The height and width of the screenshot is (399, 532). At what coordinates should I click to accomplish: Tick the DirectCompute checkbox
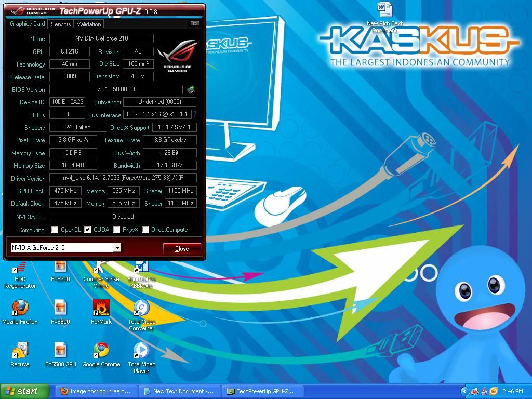(x=145, y=230)
